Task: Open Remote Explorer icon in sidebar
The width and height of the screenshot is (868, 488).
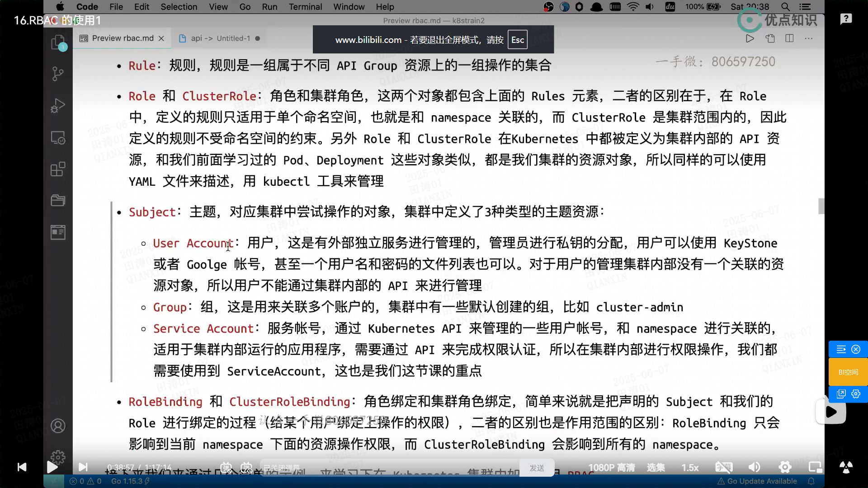Action: tap(58, 137)
